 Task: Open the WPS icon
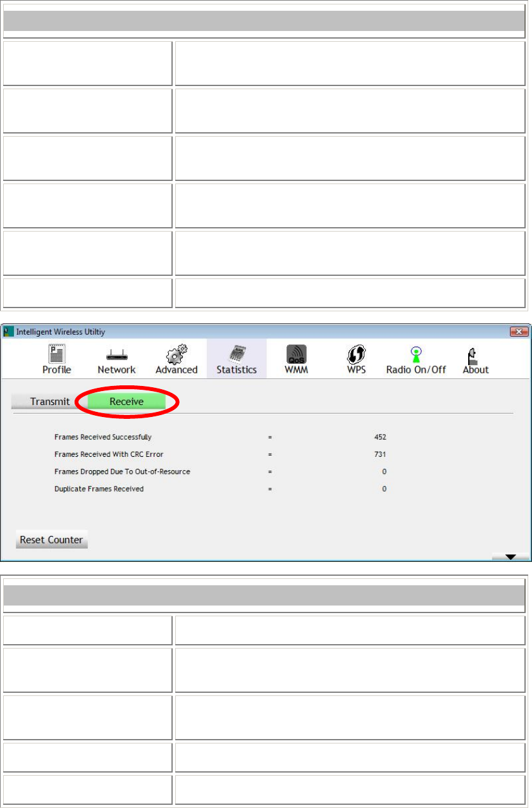(356, 354)
